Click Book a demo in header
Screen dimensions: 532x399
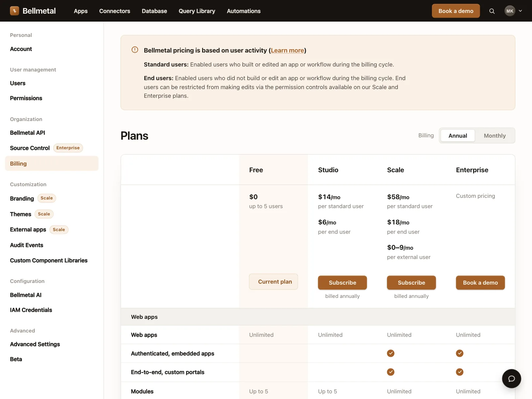point(456,11)
